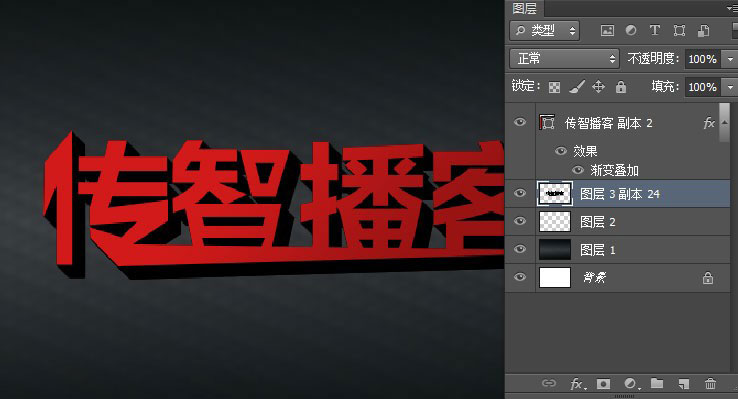Select the 图层 2 layer name
The height and width of the screenshot is (399, 738).
pos(597,222)
